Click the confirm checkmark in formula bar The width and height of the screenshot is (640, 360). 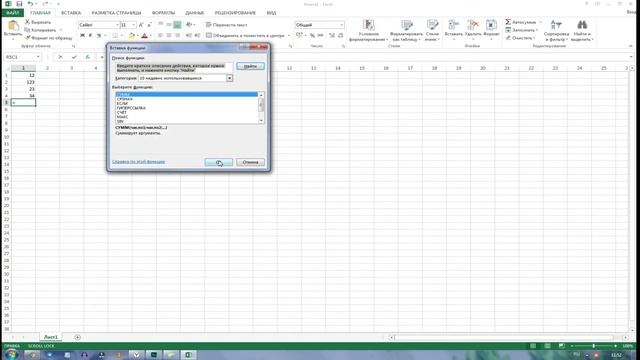74,57
